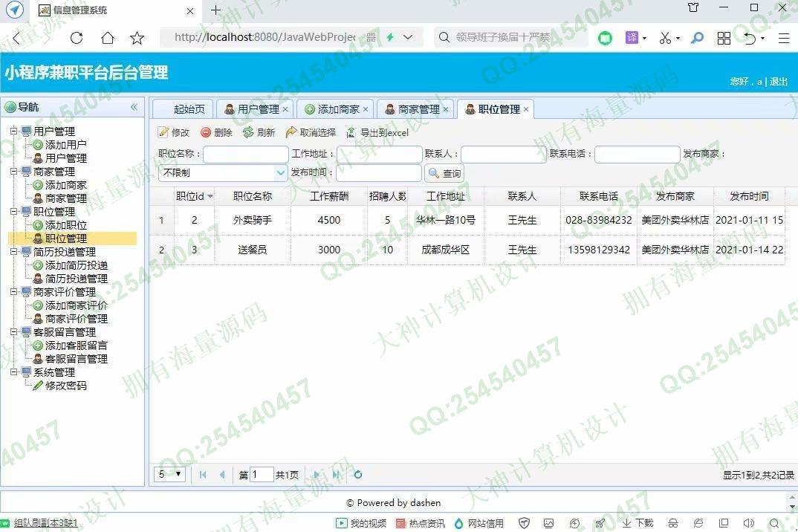Image resolution: width=798 pixels, height=532 pixels.
Task: Collapse the 简历投递管理 tree node
Action: (13, 251)
